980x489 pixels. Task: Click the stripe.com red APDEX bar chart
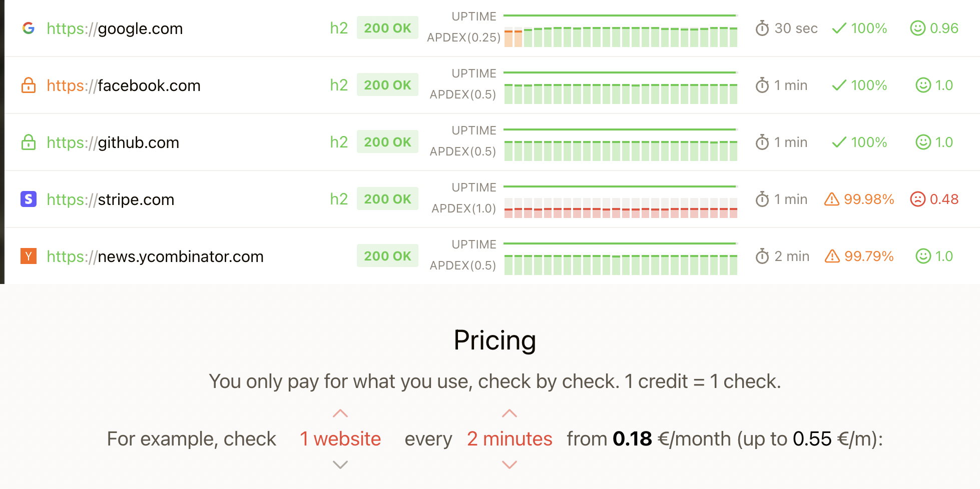coord(621,209)
